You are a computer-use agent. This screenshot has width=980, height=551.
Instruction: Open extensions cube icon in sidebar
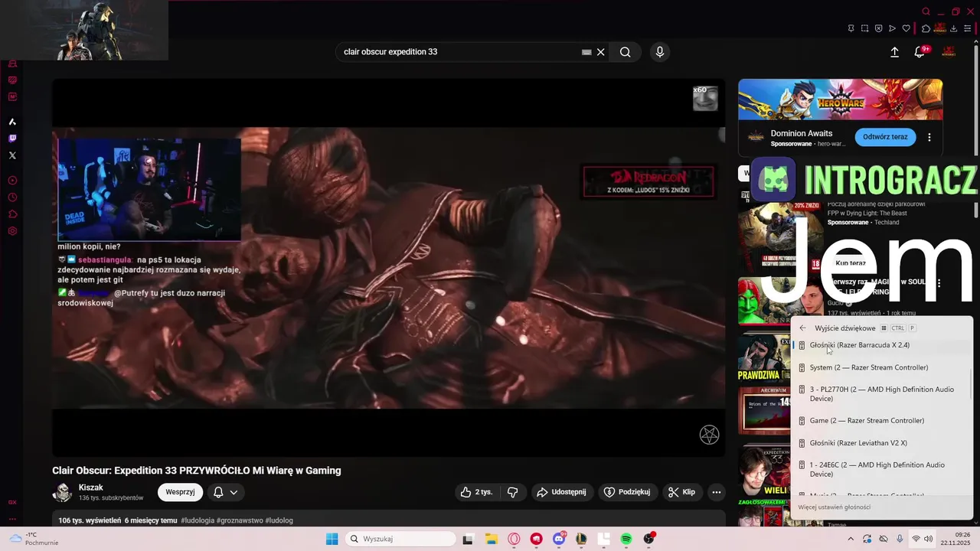tap(12, 214)
